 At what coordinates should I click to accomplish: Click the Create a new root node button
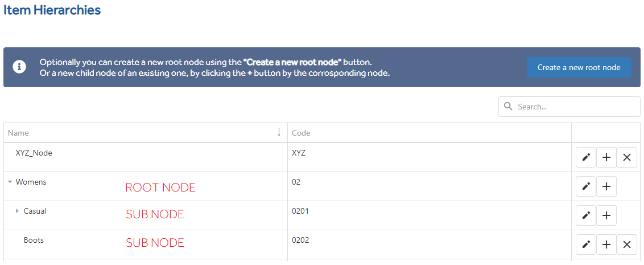tap(579, 67)
